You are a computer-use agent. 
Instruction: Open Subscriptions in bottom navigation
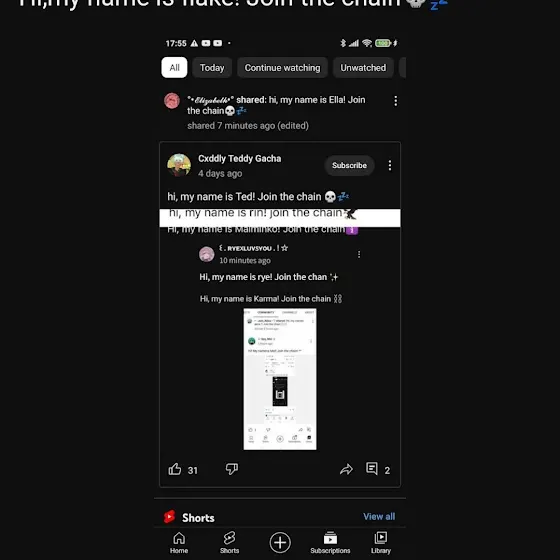[x=330, y=543]
